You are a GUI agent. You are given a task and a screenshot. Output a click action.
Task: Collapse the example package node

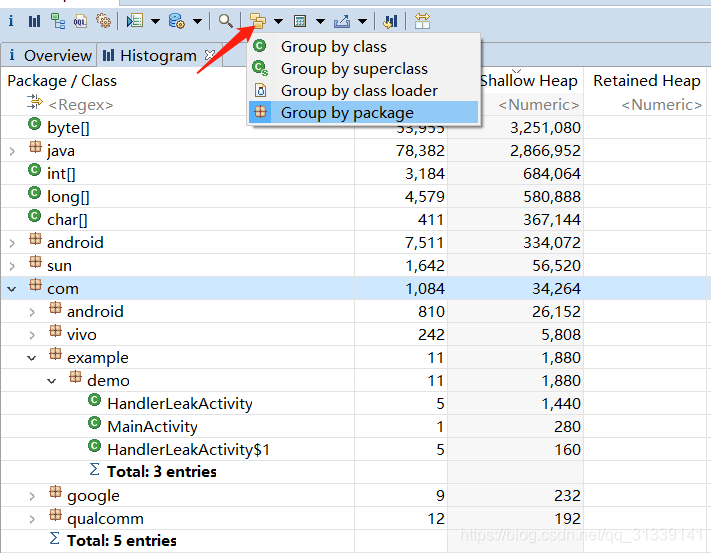pyautogui.click(x=31, y=358)
